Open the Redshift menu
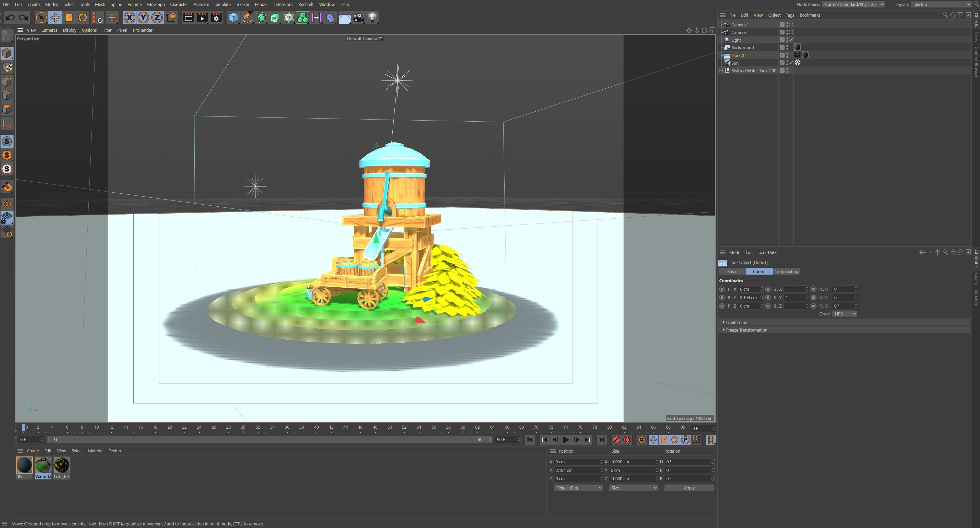 (306, 4)
